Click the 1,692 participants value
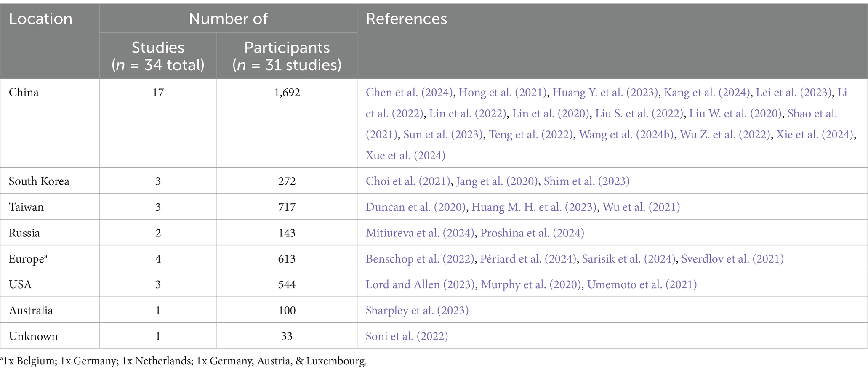868x372 pixels. pos(287,93)
